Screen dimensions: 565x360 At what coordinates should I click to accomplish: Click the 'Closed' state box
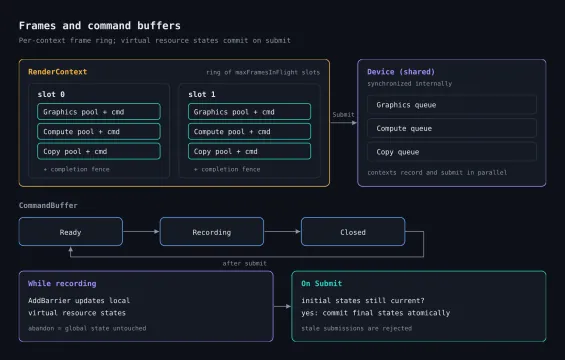pos(353,232)
